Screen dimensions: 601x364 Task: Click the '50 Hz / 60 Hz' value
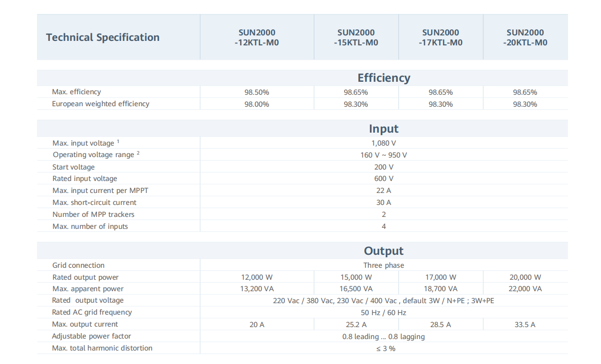coord(384,313)
